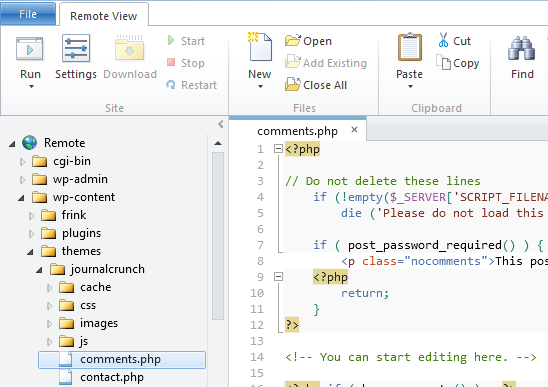Select contact.php in file tree
The width and height of the screenshot is (548, 387).
click(x=102, y=378)
